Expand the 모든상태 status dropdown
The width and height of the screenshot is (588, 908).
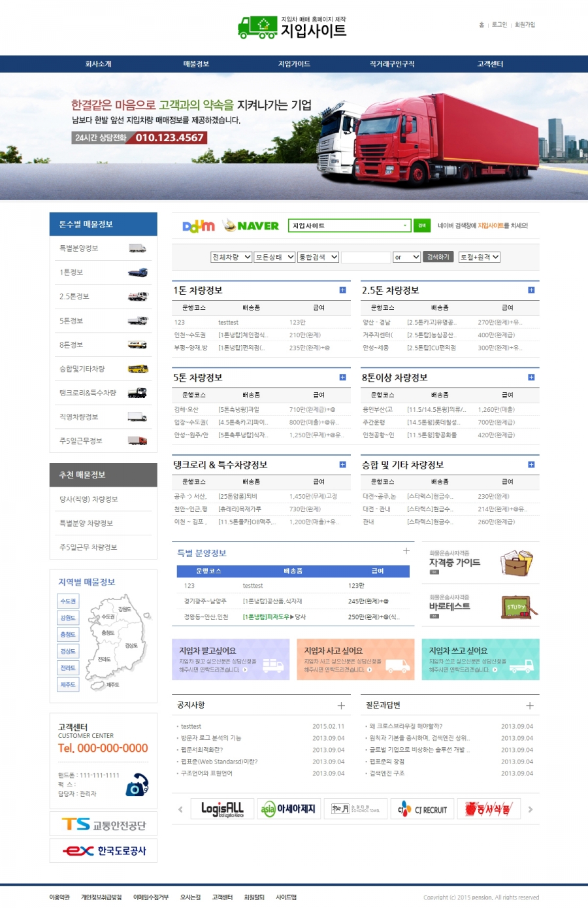(x=274, y=258)
